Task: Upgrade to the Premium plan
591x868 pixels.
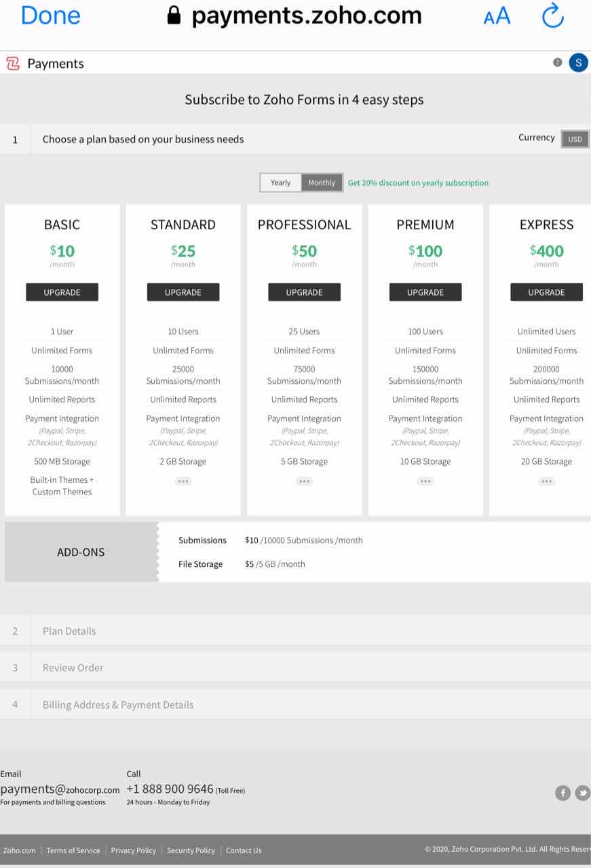Action: (x=425, y=292)
